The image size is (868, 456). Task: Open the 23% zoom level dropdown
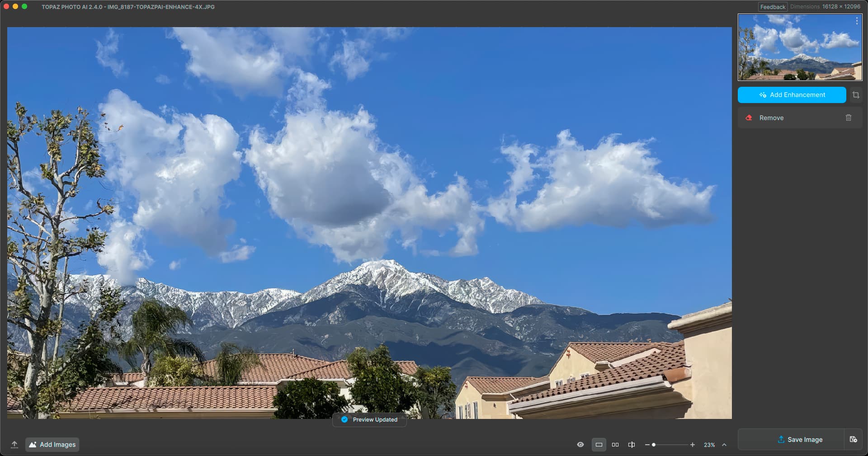(709, 445)
